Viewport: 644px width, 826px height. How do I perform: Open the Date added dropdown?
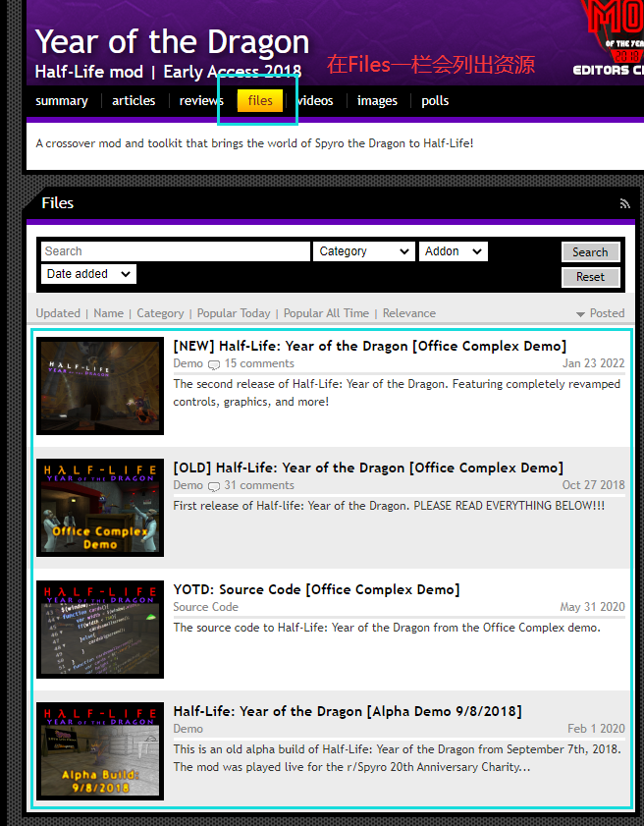coord(88,274)
